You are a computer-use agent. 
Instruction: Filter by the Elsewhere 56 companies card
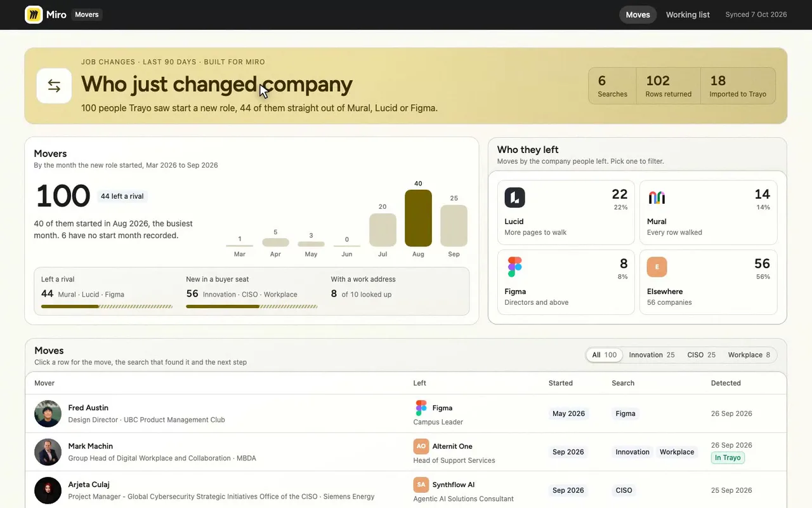708,282
